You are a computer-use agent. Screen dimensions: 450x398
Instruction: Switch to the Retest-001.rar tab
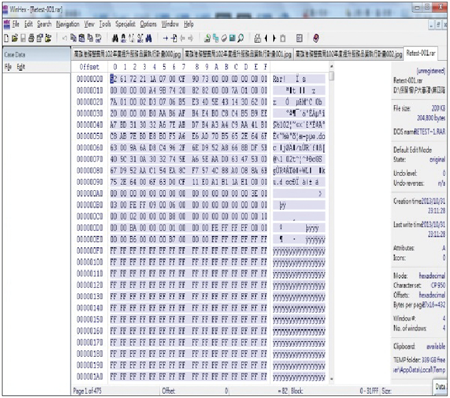pos(421,53)
